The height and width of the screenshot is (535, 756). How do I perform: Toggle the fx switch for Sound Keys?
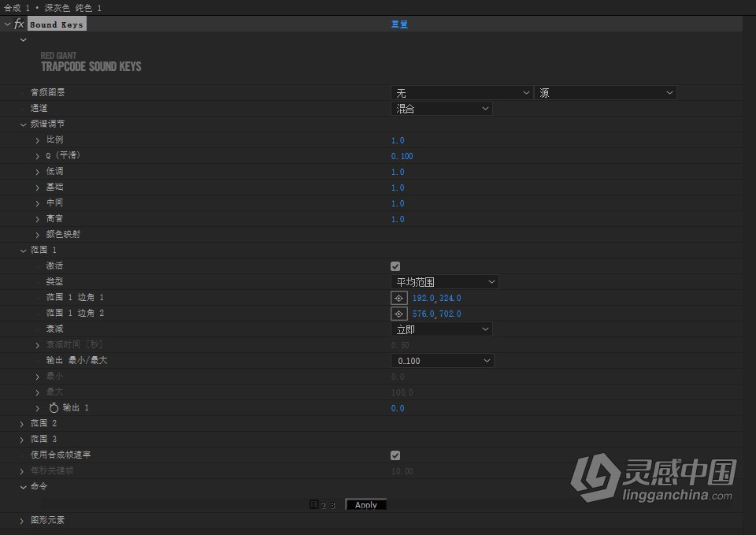pyautogui.click(x=19, y=24)
